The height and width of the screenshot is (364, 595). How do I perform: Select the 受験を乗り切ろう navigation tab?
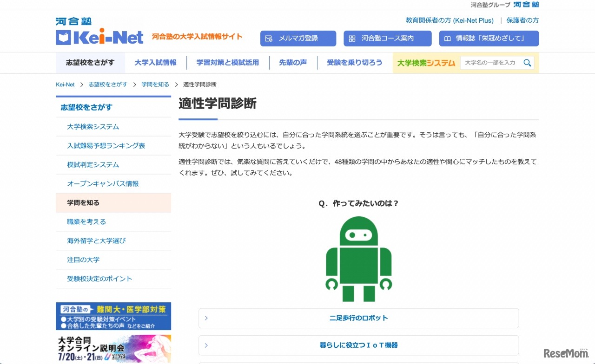tap(355, 63)
